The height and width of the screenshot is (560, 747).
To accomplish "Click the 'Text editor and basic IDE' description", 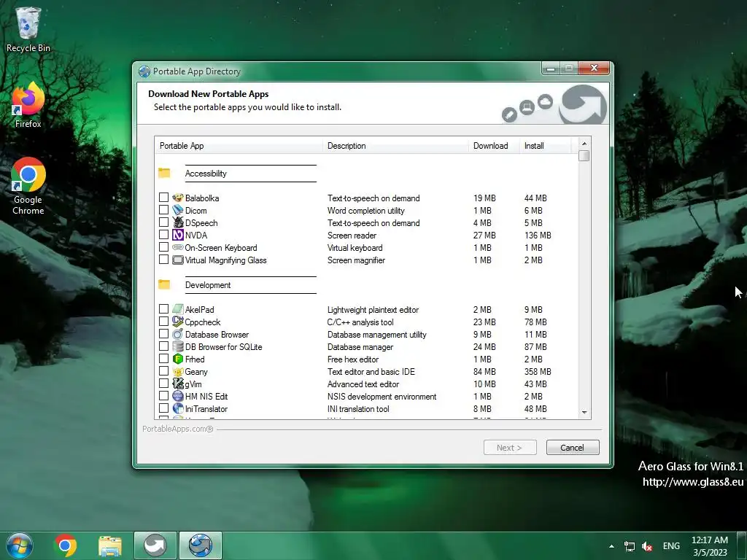I will [x=371, y=371].
